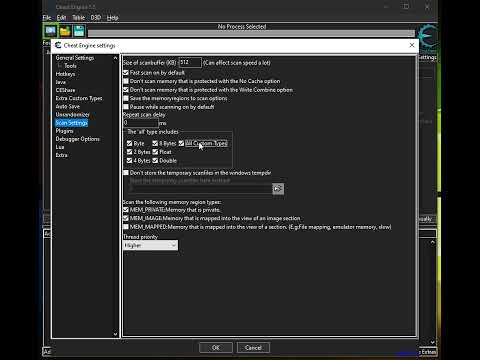This screenshot has height=360, width=480.
Task: Enable Don't store temporary scanfiles in tempdir
Action: (126, 173)
